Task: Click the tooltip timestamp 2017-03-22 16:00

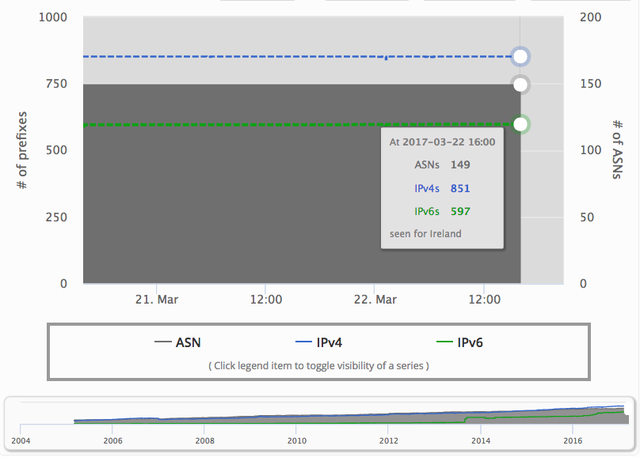Action: coord(449,142)
